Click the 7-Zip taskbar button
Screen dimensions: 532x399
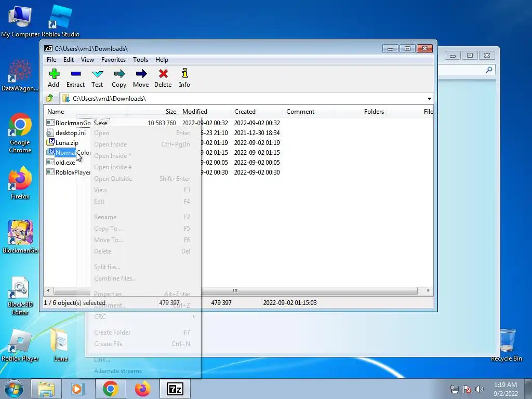point(175,389)
